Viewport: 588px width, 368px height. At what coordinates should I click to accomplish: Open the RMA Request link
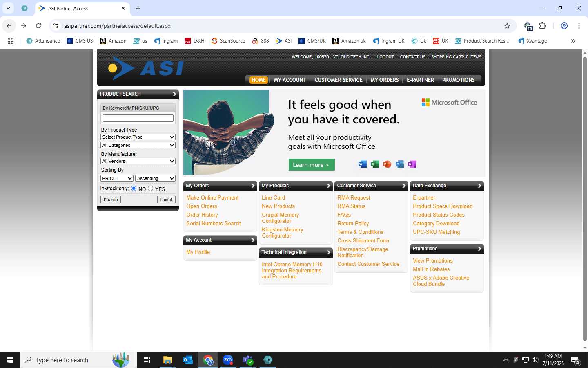coord(354,197)
